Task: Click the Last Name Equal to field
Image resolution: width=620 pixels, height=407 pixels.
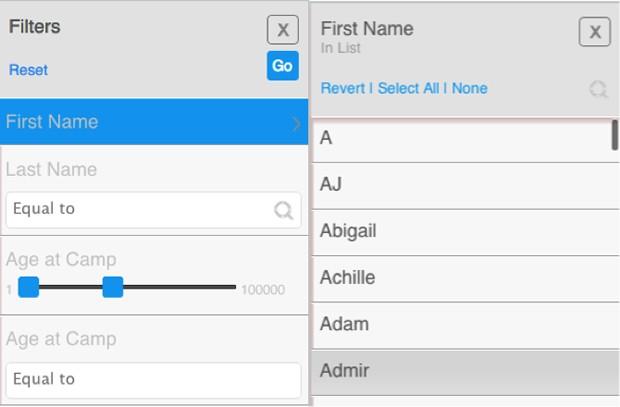Action: (x=153, y=210)
